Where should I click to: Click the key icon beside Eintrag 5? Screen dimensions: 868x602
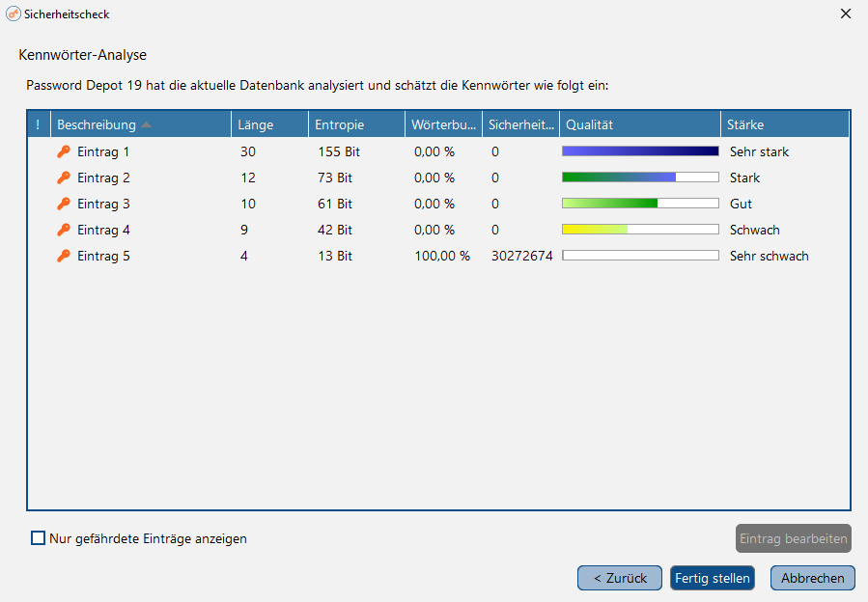point(64,256)
